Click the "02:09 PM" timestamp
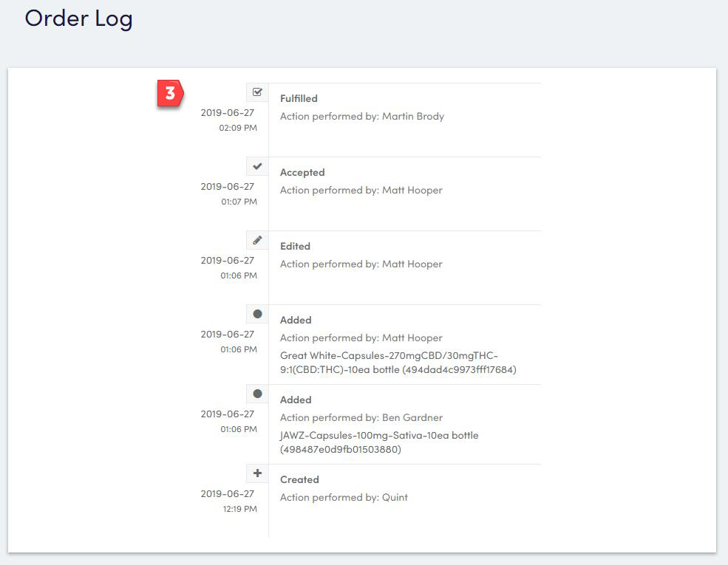 238,128
